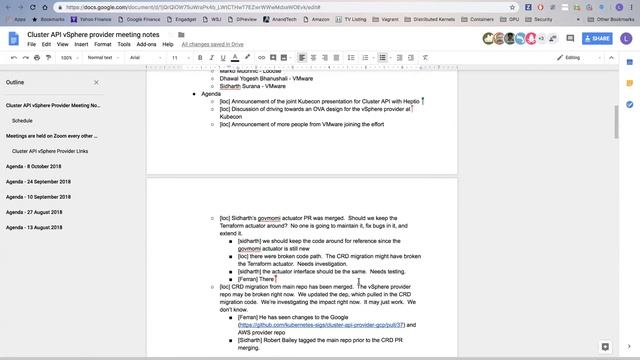The width and height of the screenshot is (640, 360).
Task: Undo the last edit
Action: (x=14, y=58)
